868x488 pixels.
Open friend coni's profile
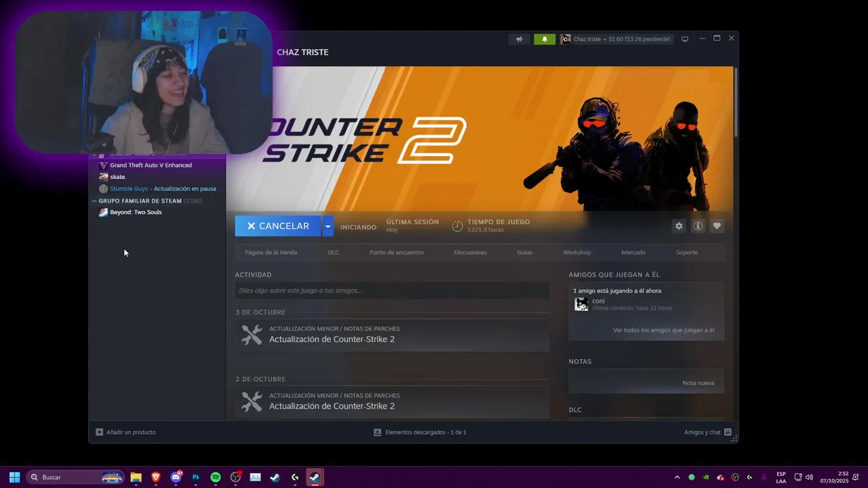pos(598,301)
